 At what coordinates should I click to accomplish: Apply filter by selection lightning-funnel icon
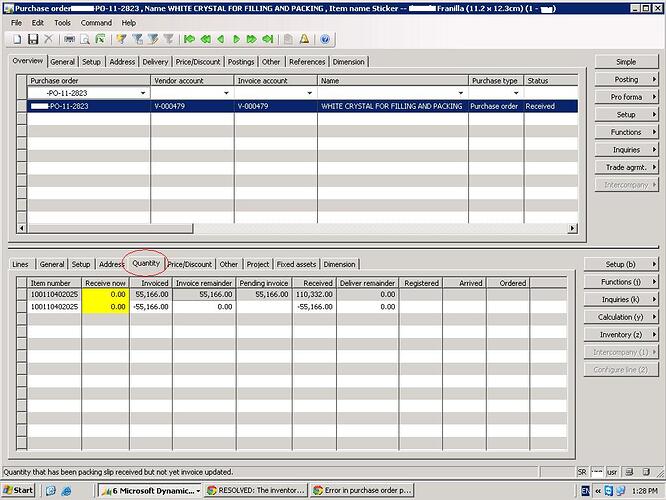click(x=121, y=40)
